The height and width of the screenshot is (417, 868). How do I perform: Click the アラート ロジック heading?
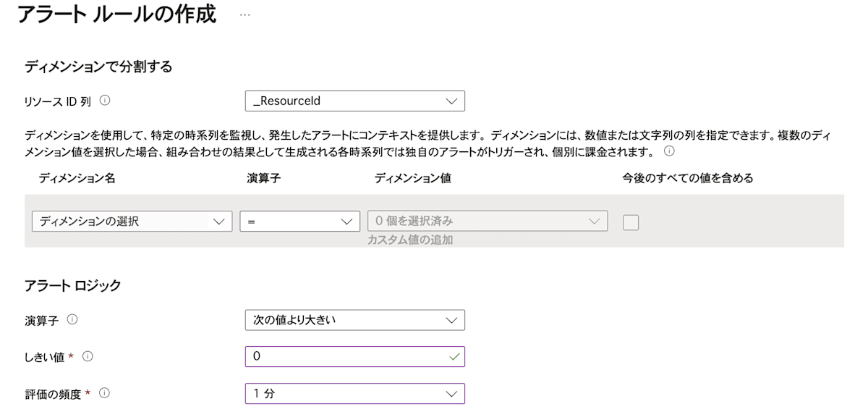[73, 285]
